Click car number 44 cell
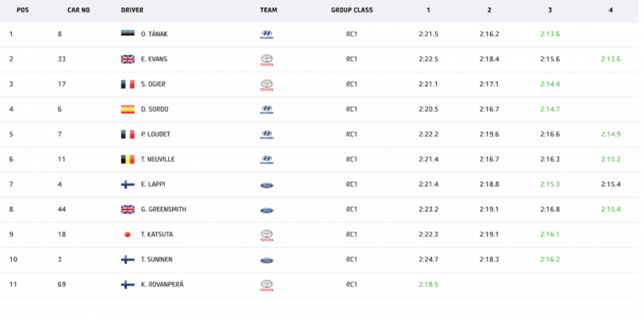644x318 pixels. pyautogui.click(x=61, y=209)
